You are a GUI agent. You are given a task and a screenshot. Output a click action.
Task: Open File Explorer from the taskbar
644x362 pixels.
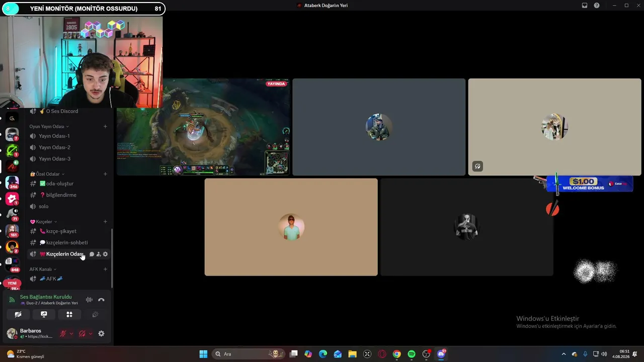[x=352, y=354]
